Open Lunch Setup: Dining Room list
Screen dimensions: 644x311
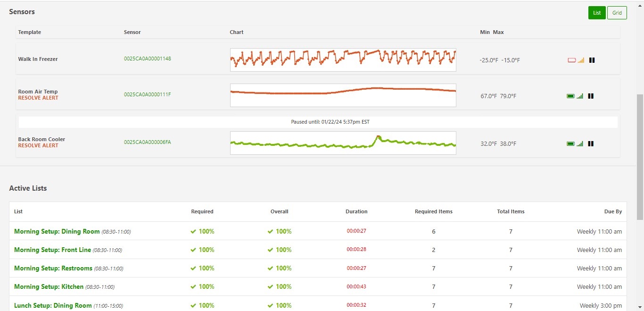[53, 305]
